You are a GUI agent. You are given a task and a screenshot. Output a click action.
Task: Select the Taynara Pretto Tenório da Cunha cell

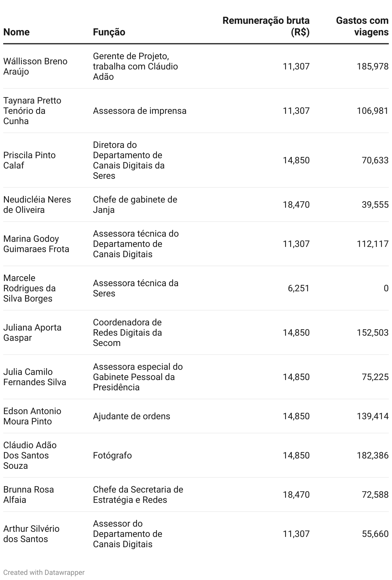point(32,111)
